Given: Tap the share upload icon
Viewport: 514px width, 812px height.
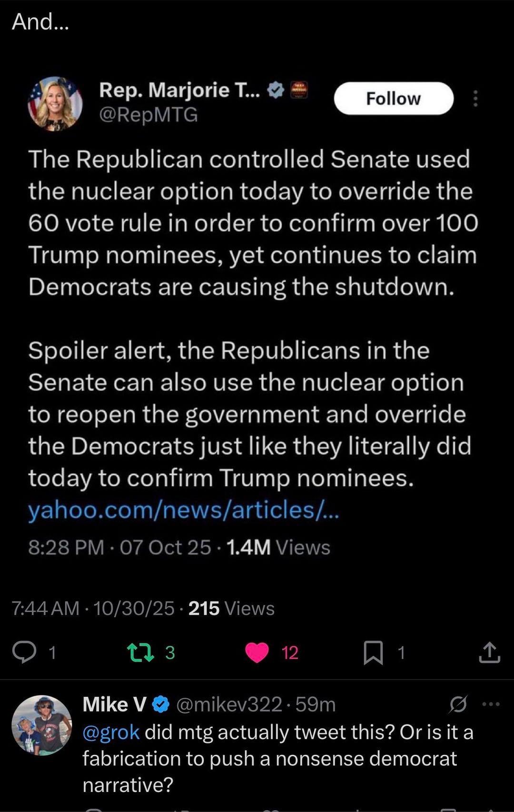Looking at the screenshot, I should 489,652.
